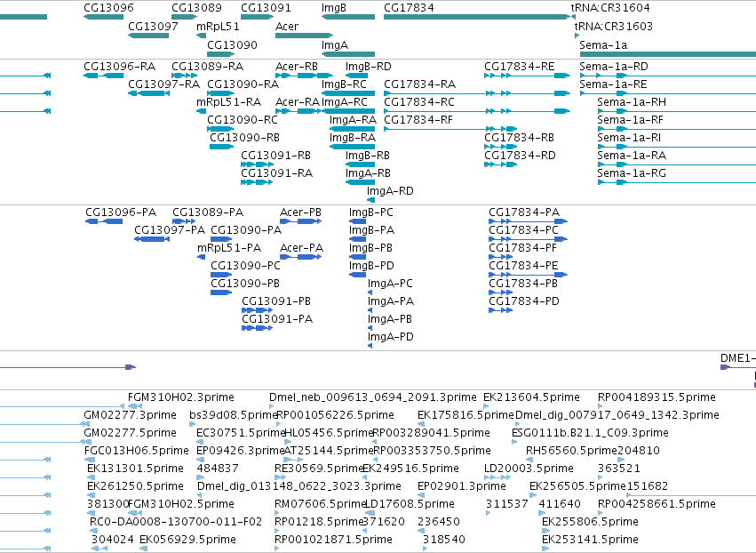
Task: Select the CG13089 gene label
Action: pos(196,8)
